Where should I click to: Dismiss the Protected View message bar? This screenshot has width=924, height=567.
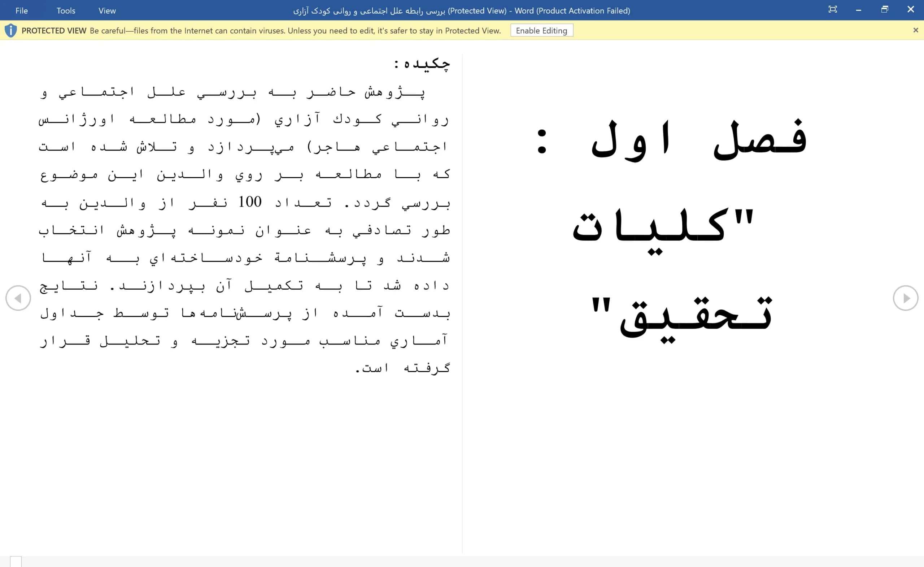click(915, 30)
